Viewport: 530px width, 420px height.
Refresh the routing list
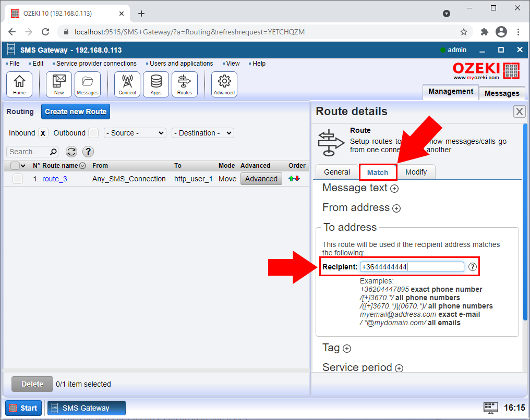tap(71, 152)
